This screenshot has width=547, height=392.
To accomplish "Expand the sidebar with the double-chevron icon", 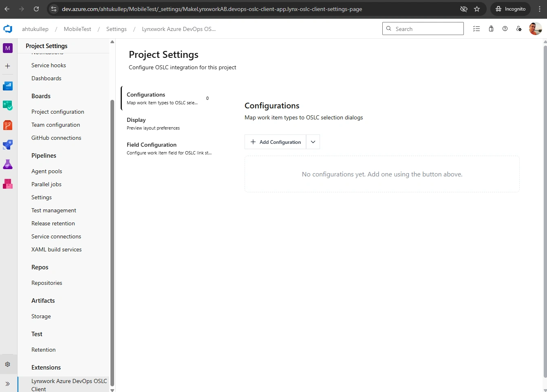I will point(8,383).
